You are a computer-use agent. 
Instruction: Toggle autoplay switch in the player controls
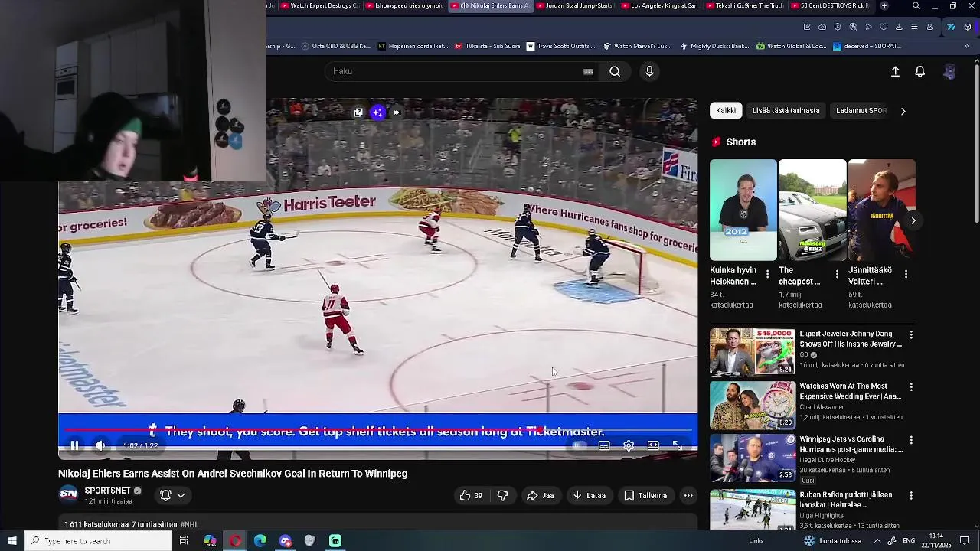[x=580, y=445]
